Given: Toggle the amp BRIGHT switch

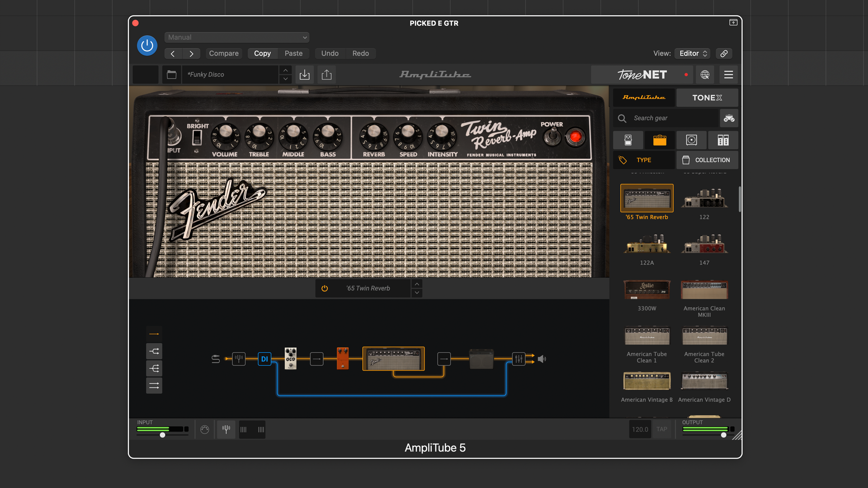Looking at the screenshot, I should pos(197,137).
